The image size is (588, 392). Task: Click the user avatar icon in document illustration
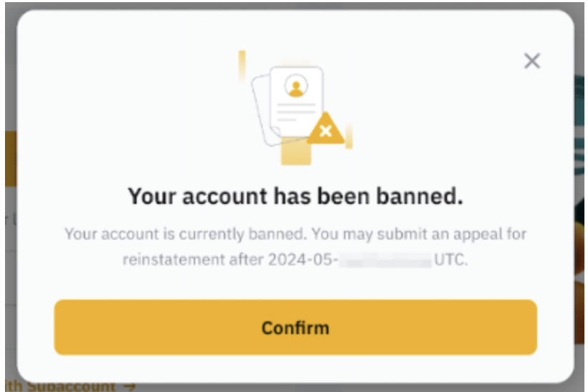[296, 86]
